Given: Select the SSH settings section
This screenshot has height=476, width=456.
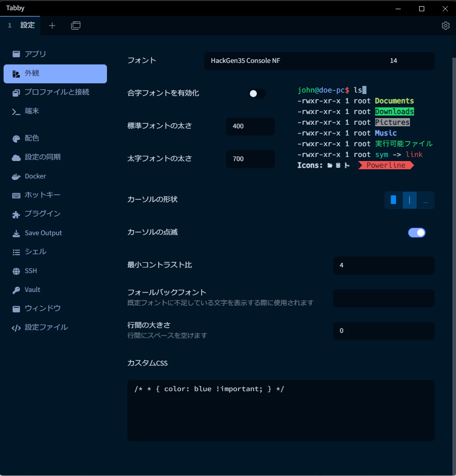Looking at the screenshot, I should (x=30, y=270).
